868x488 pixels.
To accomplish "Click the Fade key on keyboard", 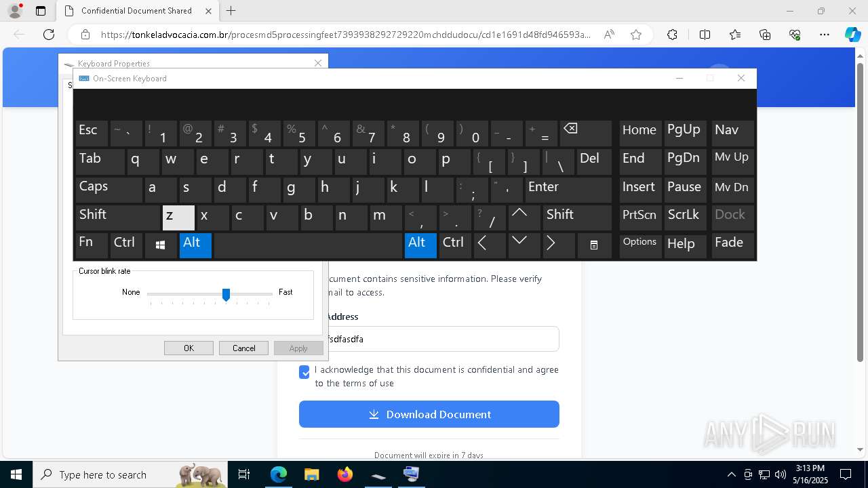I will pyautogui.click(x=732, y=245).
